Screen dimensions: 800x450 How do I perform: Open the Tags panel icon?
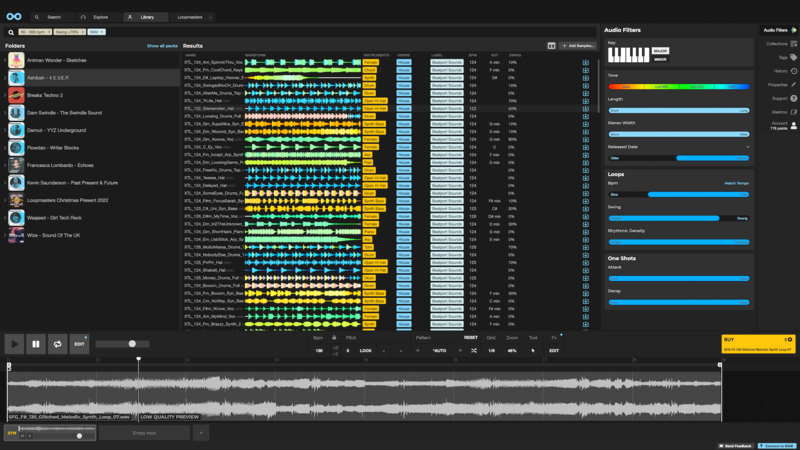[793, 58]
